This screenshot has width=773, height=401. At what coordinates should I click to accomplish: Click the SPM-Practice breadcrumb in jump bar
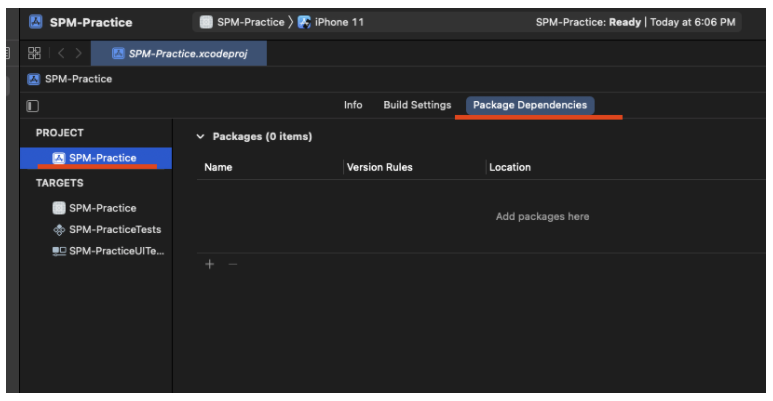point(78,79)
